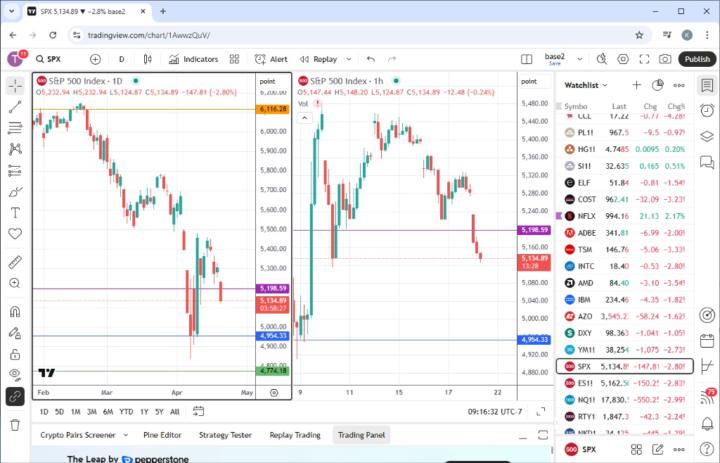Open chart settings
The image size is (720, 463).
(623, 59)
